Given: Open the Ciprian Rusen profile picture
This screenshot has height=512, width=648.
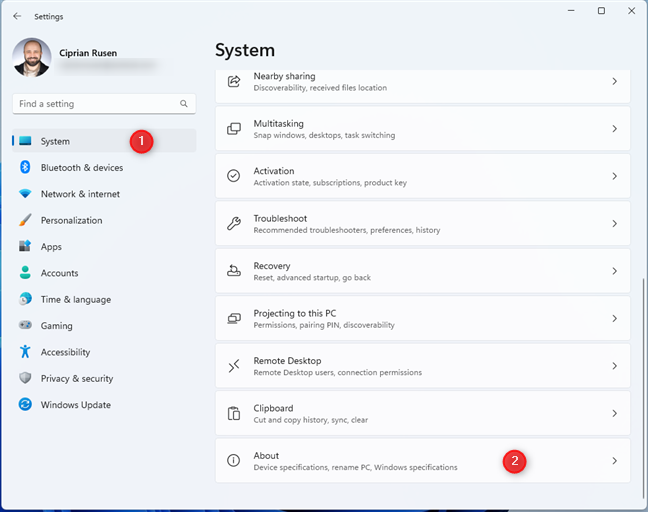Looking at the screenshot, I should point(32,57).
